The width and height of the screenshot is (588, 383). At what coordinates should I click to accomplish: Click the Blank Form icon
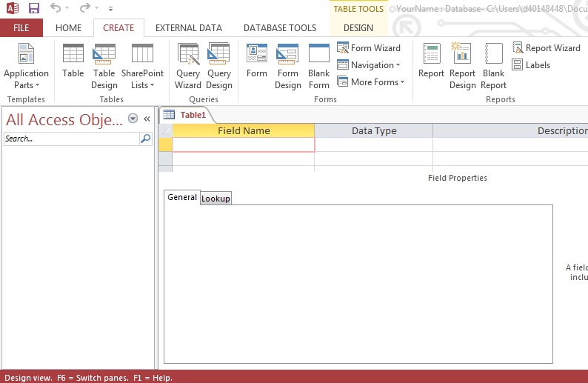[319, 66]
